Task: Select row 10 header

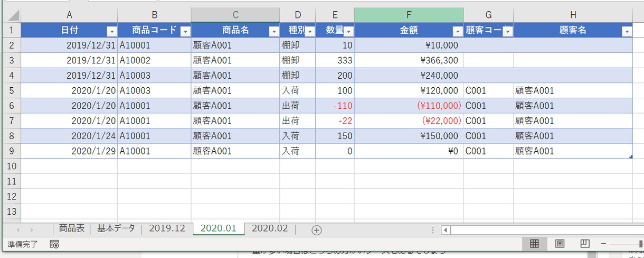Action: click(x=12, y=166)
